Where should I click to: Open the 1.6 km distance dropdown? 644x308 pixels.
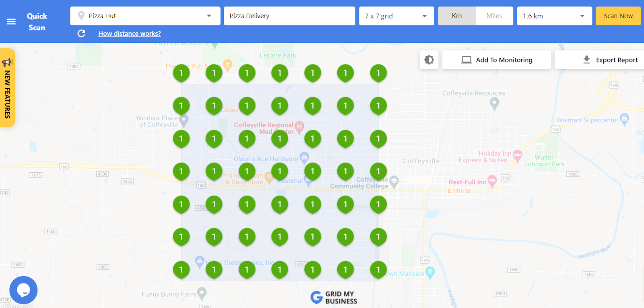click(554, 16)
